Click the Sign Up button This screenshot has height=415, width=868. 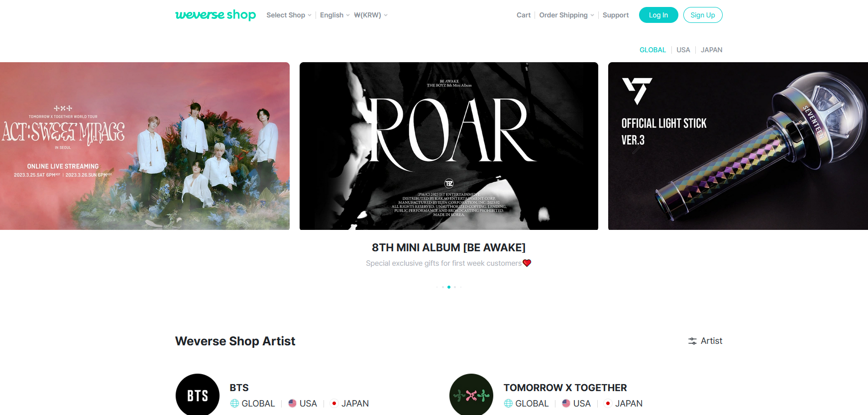(703, 15)
